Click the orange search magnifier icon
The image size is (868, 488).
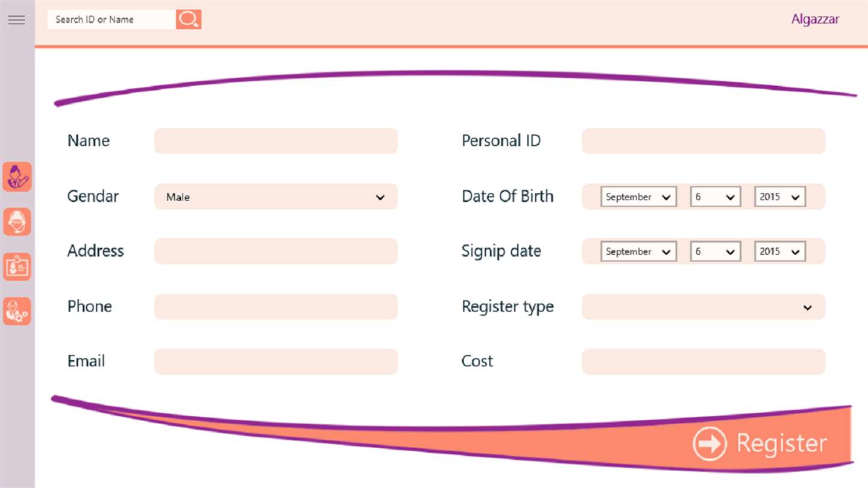pyautogui.click(x=189, y=19)
